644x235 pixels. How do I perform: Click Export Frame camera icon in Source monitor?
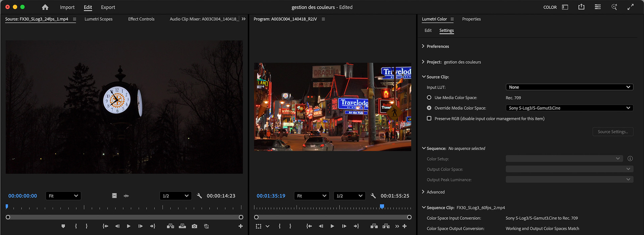[x=195, y=226]
